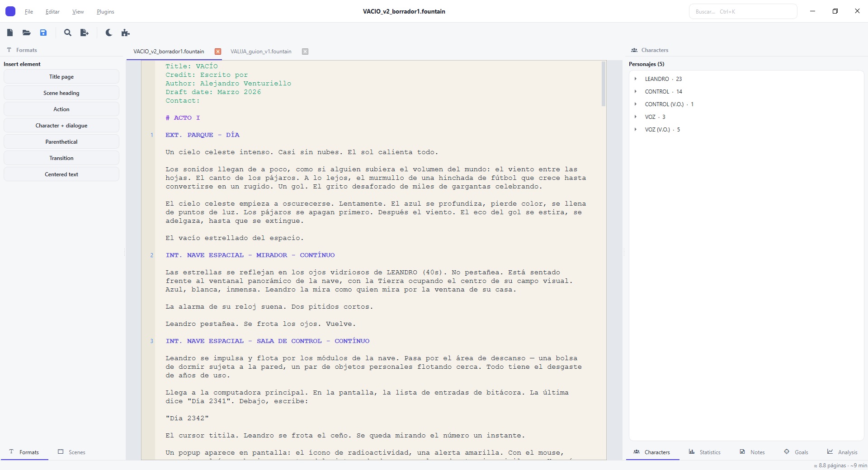Select the Characters bottom tab
The image size is (868, 470).
coord(652,452)
